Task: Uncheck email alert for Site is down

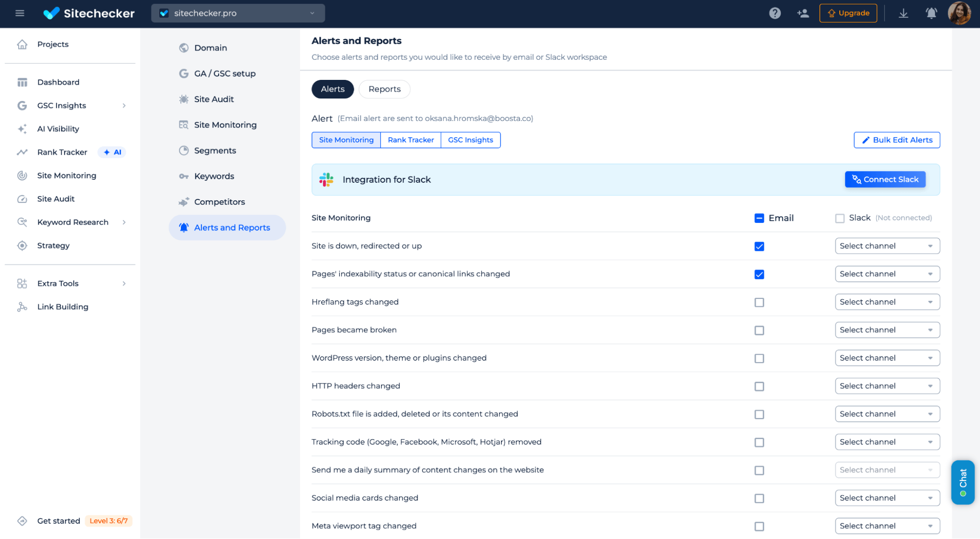Action: tap(759, 246)
